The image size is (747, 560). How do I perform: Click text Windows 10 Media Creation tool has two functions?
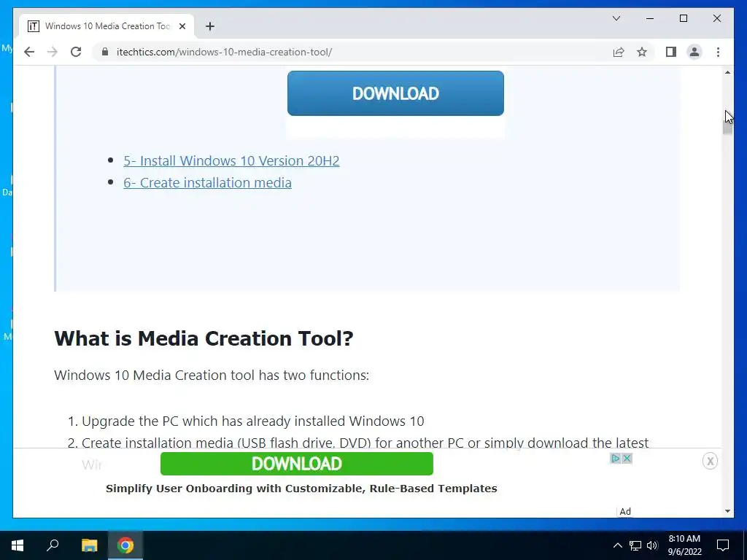point(212,376)
